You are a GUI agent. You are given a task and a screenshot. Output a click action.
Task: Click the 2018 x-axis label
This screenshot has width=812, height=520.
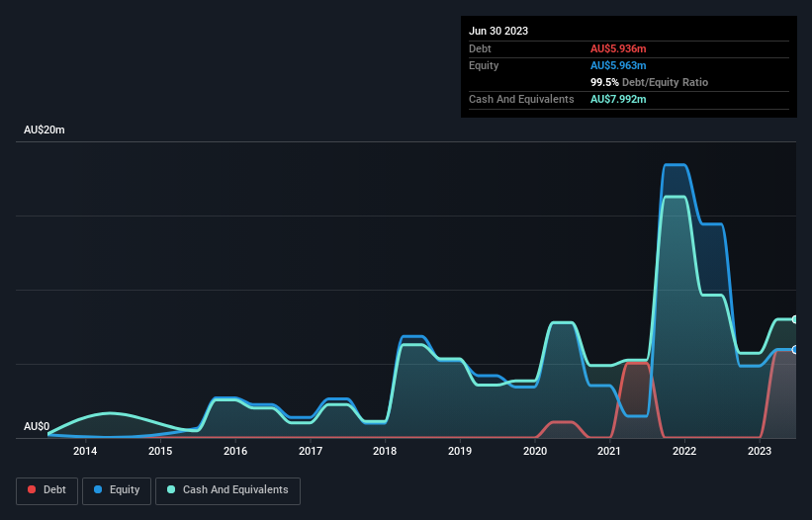(385, 451)
